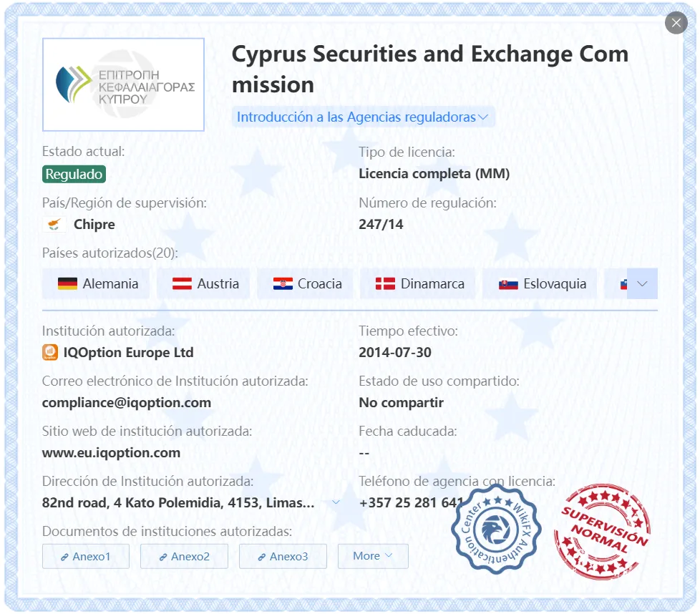Click the Anexo1 link chain icon
This screenshot has width=700, height=614.
coord(64,557)
